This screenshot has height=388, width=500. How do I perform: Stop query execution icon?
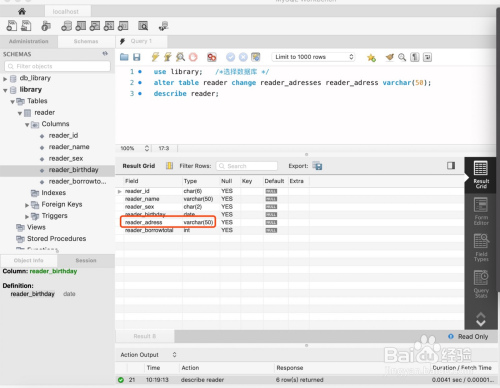193,57
